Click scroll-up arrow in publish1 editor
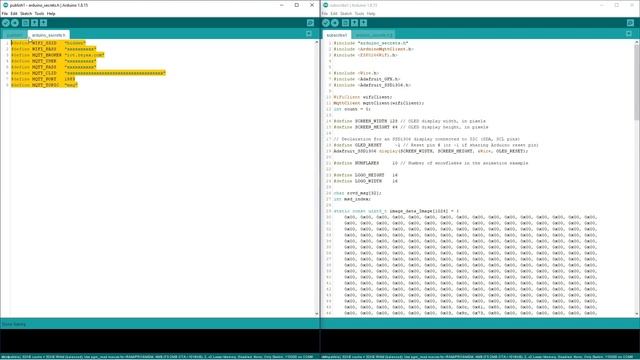The width and height of the screenshot is (640, 360). 317,42
